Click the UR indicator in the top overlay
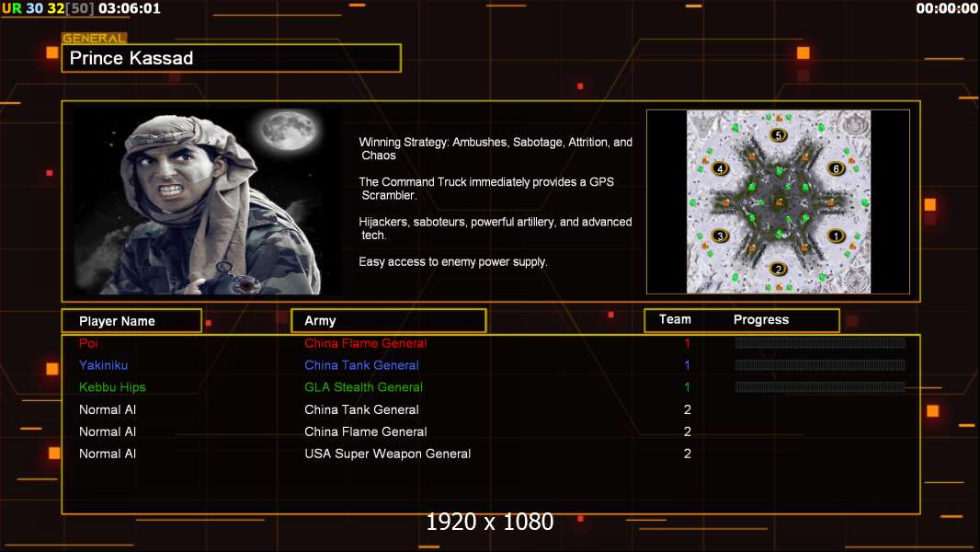 [x=11, y=8]
